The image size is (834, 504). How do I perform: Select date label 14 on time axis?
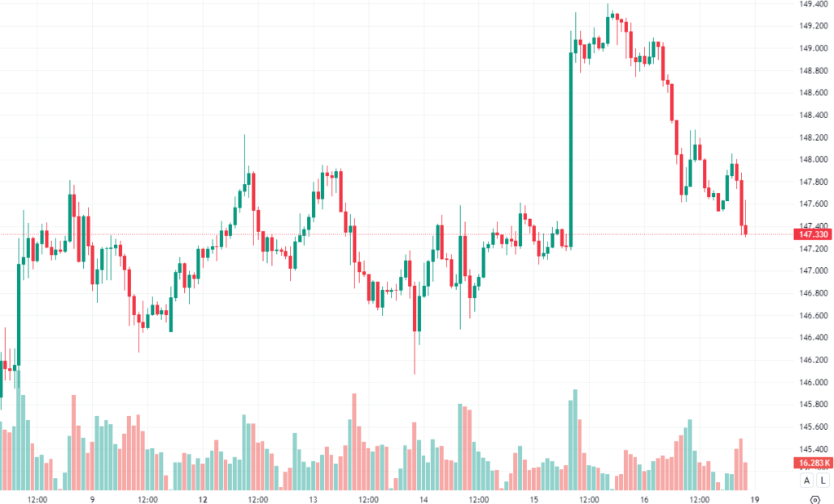pos(424,498)
